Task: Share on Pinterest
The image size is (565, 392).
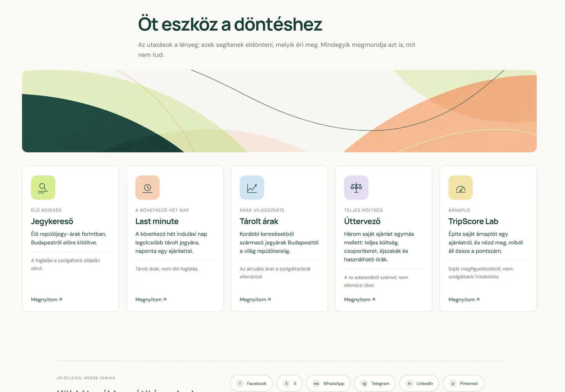Action: click(x=463, y=383)
